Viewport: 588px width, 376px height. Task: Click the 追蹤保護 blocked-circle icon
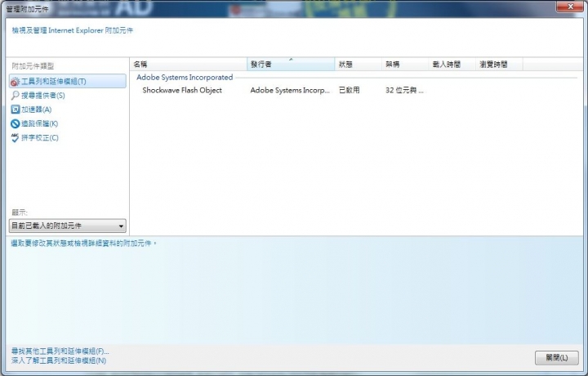click(15, 123)
